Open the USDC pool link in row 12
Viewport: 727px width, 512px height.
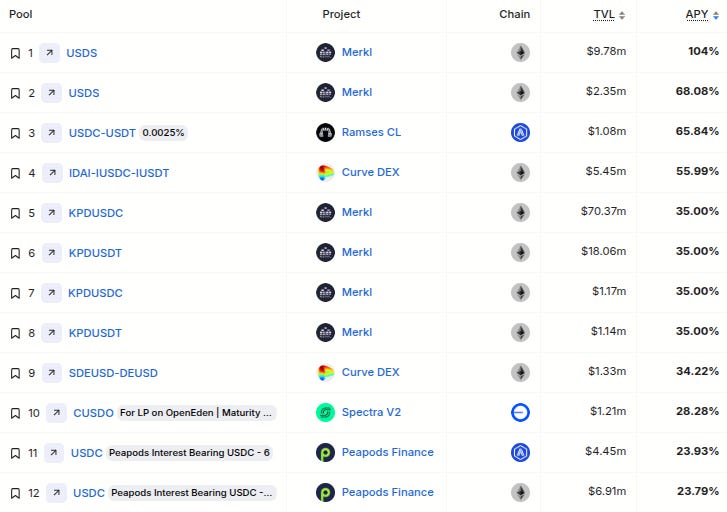(x=89, y=493)
